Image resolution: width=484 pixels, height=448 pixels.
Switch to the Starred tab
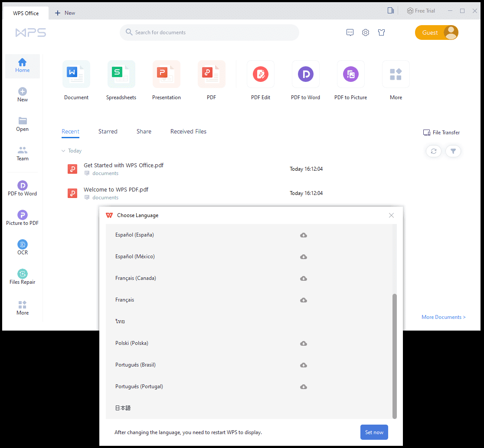click(108, 131)
